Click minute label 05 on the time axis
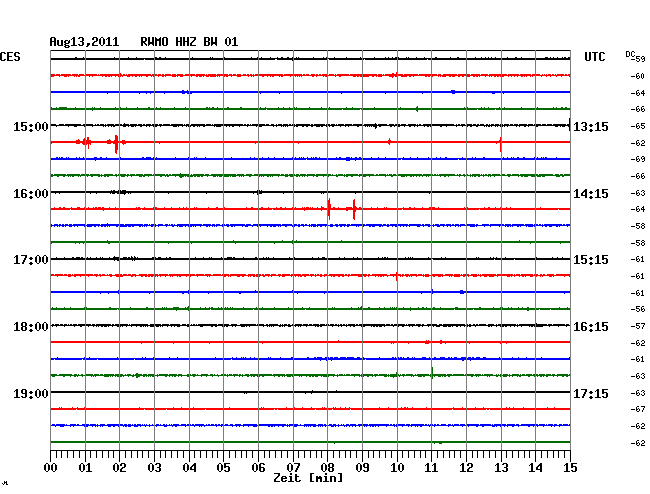This screenshot has height=494, width=650. (x=223, y=468)
